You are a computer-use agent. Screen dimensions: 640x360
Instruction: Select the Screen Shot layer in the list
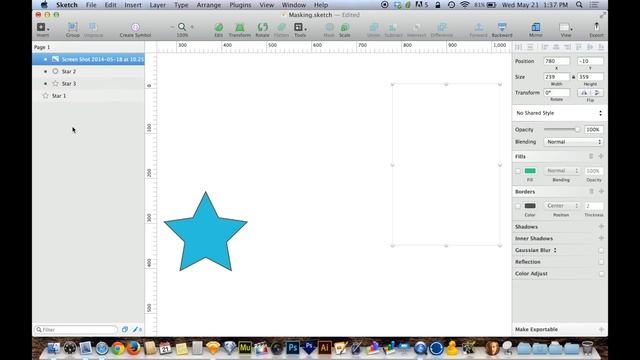point(88,59)
